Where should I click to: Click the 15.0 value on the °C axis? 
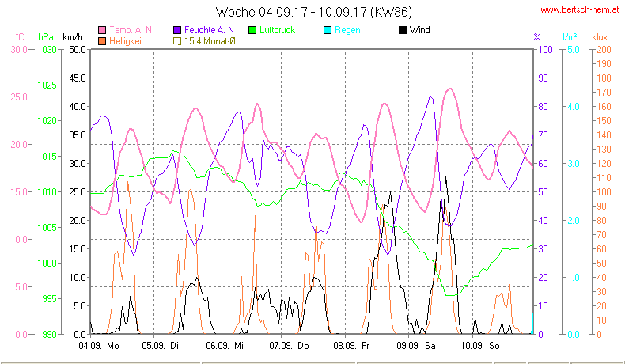tap(19, 192)
